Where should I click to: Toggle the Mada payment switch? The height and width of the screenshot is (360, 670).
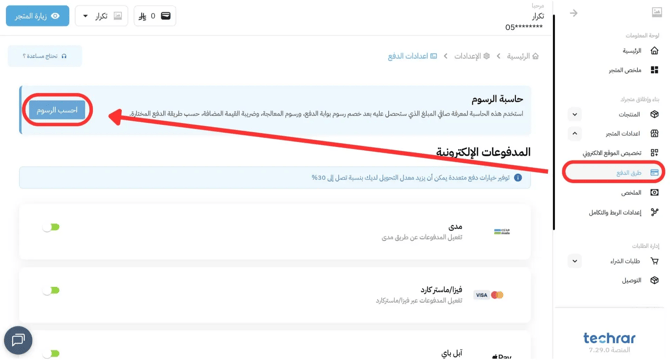point(51,227)
